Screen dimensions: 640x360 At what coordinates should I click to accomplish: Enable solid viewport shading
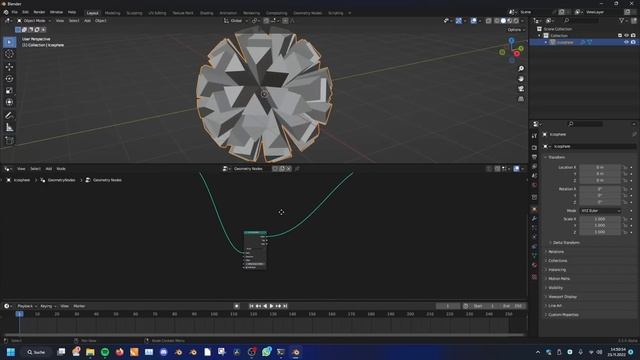503,21
